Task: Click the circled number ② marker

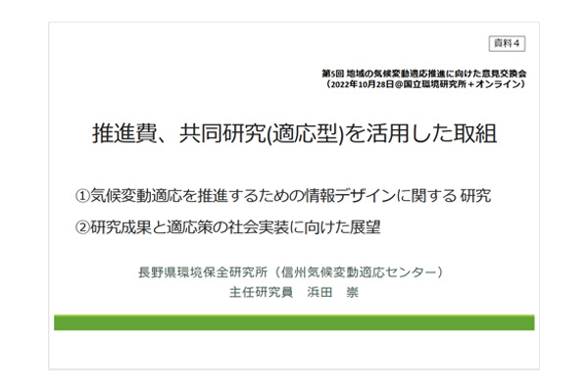Action: [x=82, y=227]
